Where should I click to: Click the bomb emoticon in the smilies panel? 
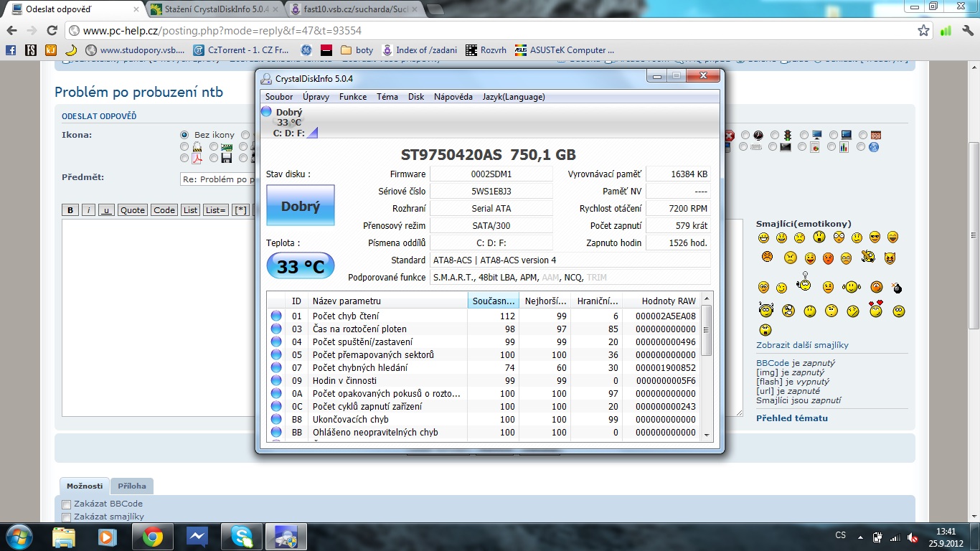897,288
